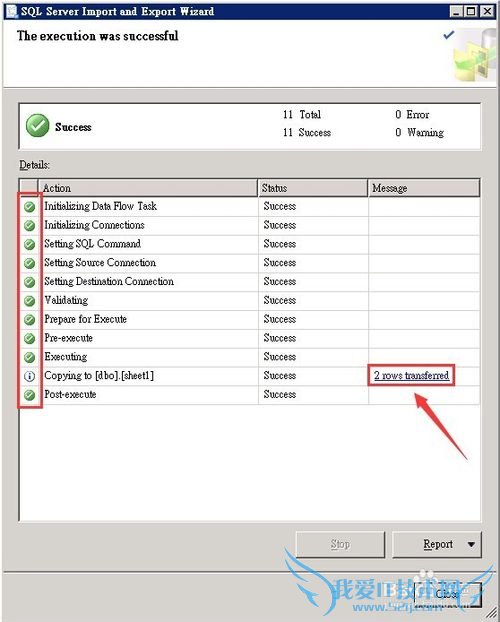Click 'The execution was successful' heading

pyautogui.click(x=98, y=36)
